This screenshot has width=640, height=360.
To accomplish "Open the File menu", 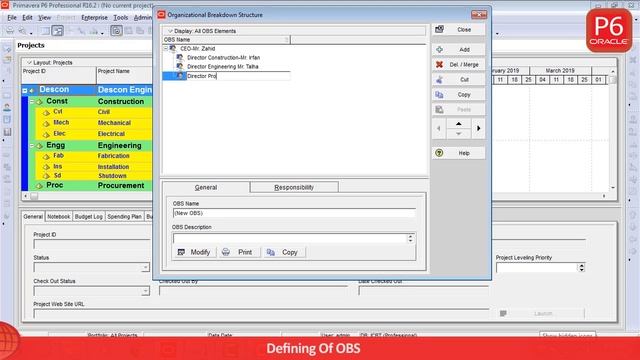I will tap(12, 18).
